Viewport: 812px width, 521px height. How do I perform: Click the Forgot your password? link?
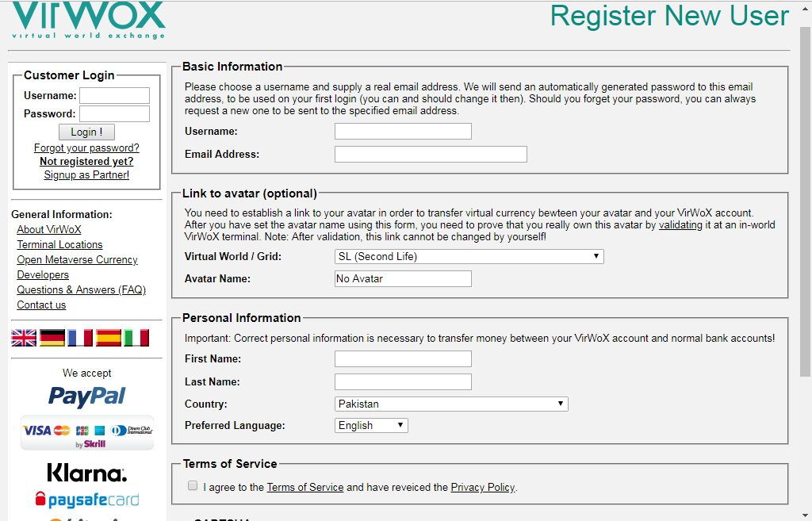(86, 147)
